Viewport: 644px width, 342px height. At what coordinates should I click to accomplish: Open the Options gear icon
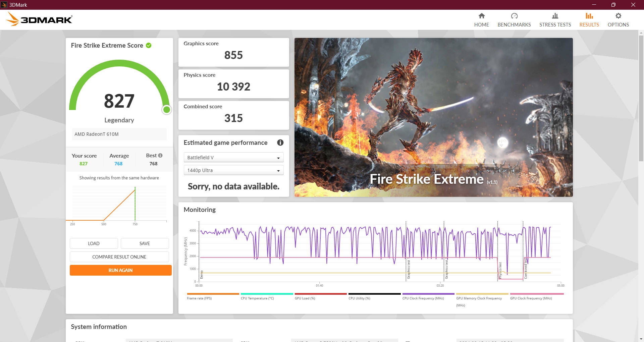pos(618,16)
